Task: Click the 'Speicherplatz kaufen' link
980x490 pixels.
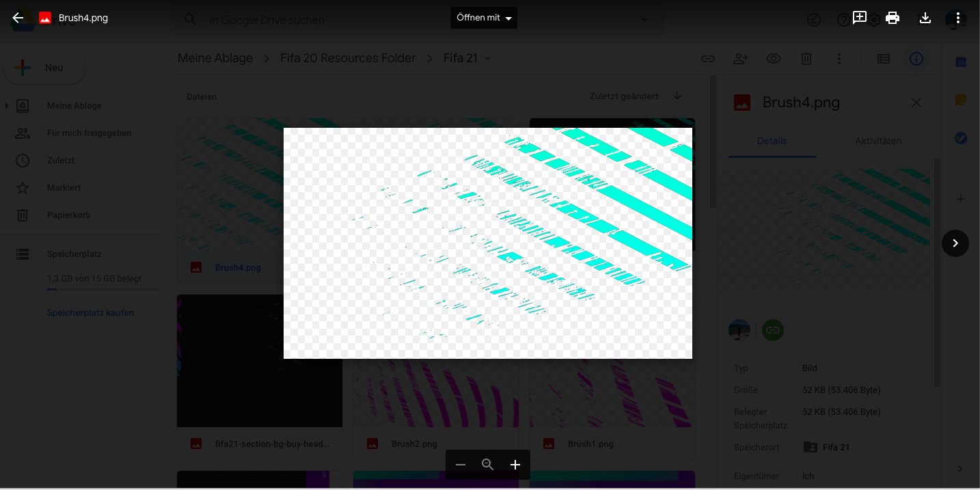Action: (90, 313)
